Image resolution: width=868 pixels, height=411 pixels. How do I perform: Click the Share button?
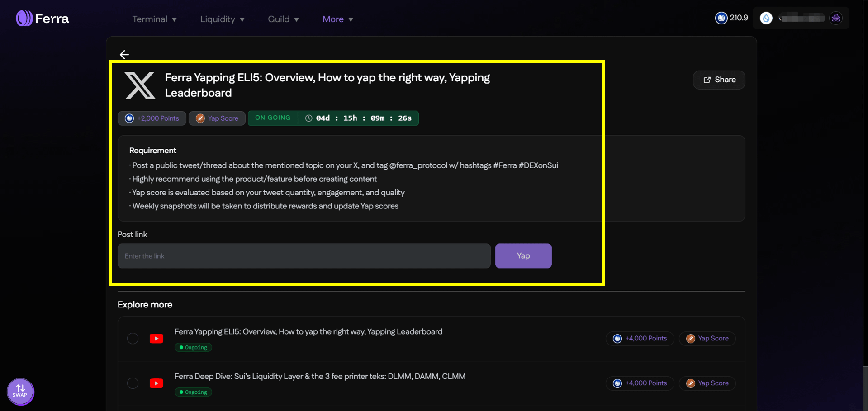tap(719, 80)
